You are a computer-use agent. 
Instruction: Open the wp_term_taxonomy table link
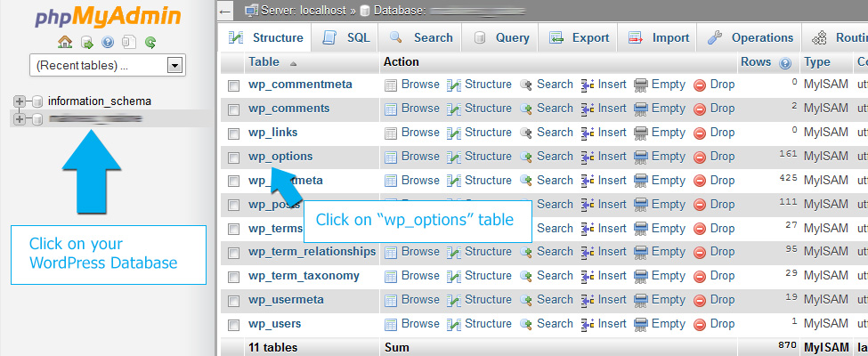coord(304,275)
